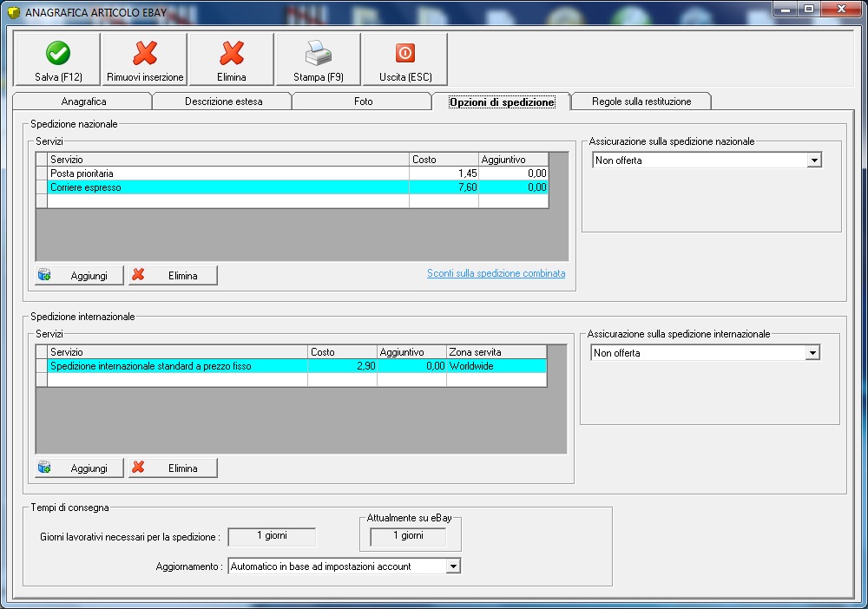Open the Aggiornamento dropdown

[x=453, y=566]
